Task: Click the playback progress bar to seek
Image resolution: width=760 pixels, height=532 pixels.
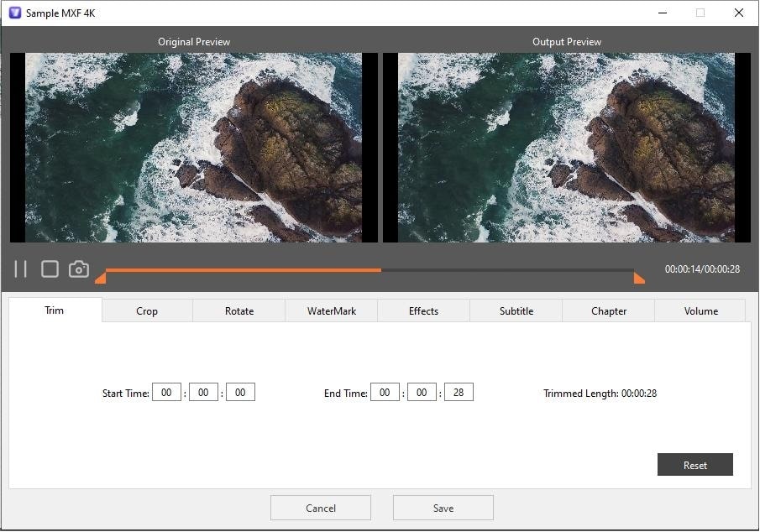Action: [370, 270]
